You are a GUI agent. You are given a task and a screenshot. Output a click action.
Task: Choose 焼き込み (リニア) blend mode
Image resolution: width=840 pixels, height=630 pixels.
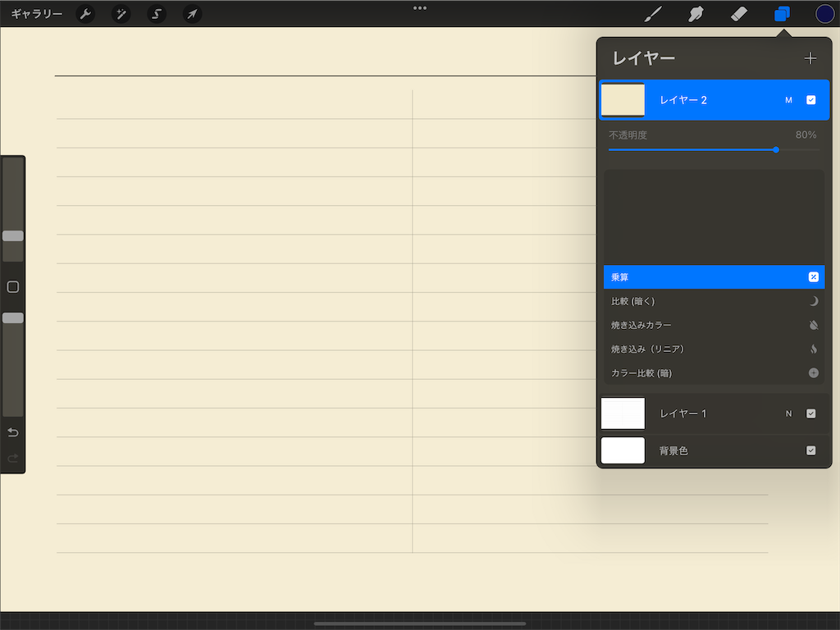(714, 349)
